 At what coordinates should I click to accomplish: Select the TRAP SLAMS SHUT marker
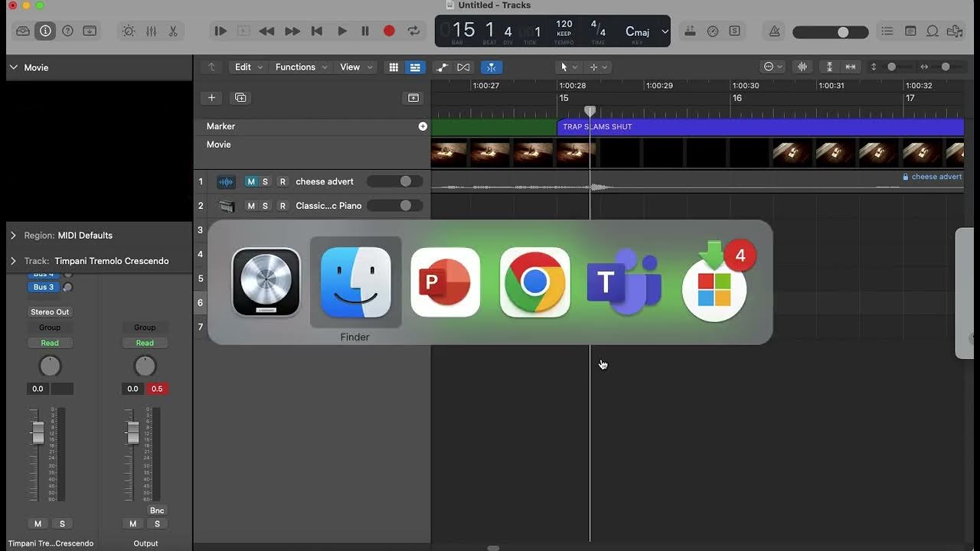759,126
